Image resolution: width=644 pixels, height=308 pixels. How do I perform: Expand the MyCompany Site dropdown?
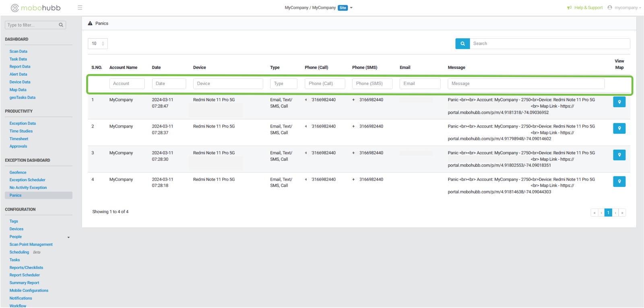point(351,8)
